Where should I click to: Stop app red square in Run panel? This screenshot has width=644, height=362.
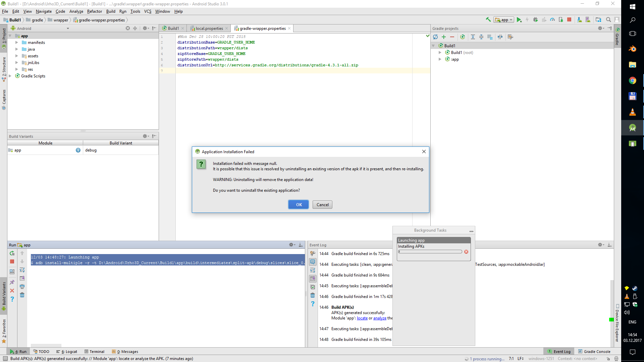(x=12, y=261)
